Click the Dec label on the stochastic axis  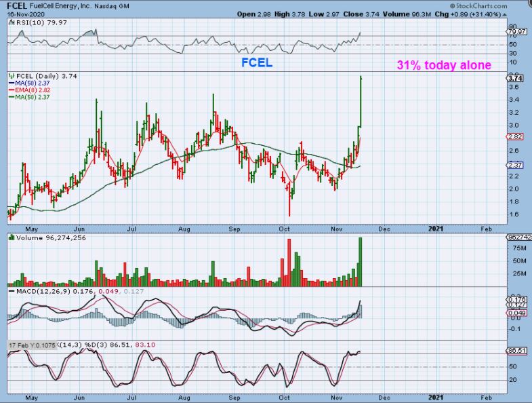(384, 398)
